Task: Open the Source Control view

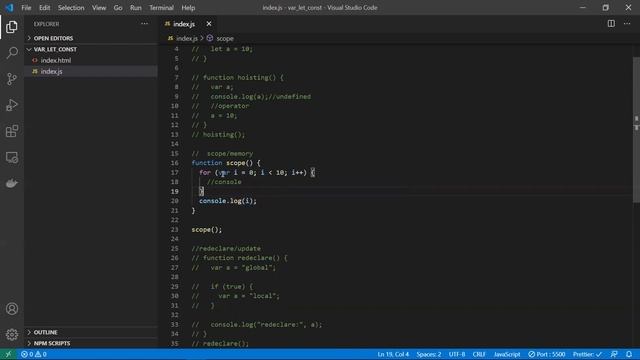Action: point(12,79)
